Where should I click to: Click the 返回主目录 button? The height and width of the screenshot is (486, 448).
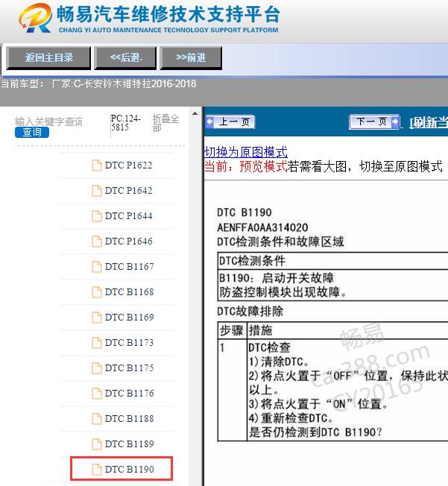click(x=48, y=57)
